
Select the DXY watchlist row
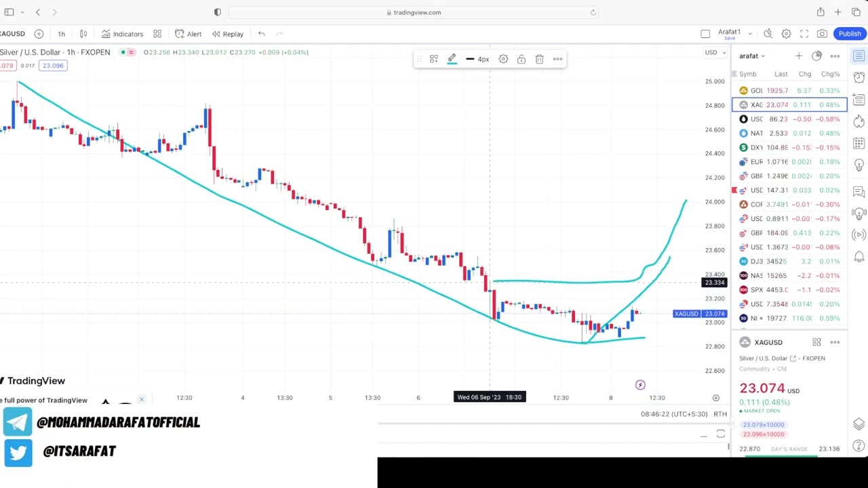[x=789, y=147]
